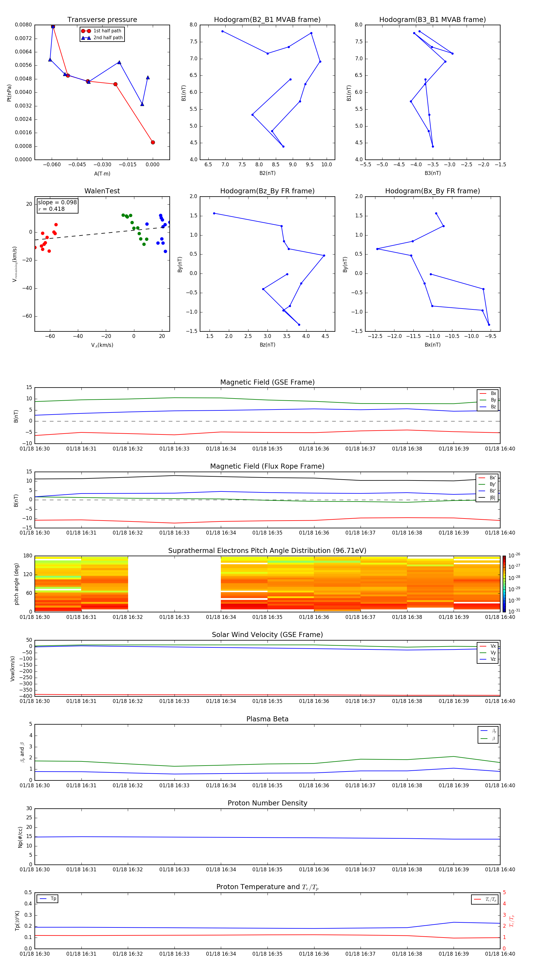The width and height of the screenshot is (535, 980).
Task: Click the 'VA(km/s)' x-axis label
Action: pyautogui.click(x=102, y=345)
